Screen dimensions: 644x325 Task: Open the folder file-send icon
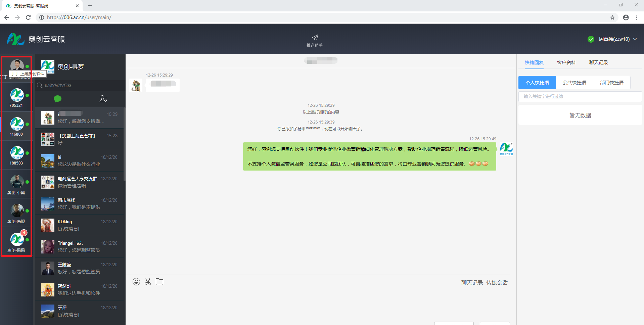click(x=159, y=282)
